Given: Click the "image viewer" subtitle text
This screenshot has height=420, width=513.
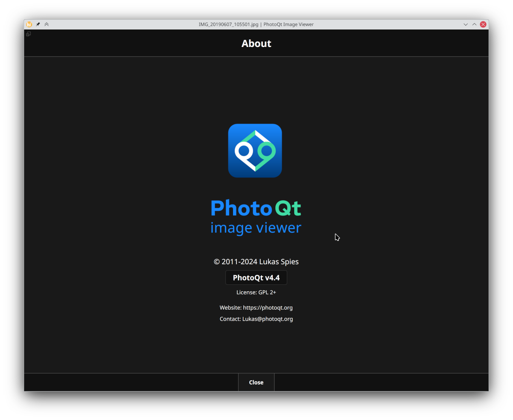Looking at the screenshot, I should (256, 228).
